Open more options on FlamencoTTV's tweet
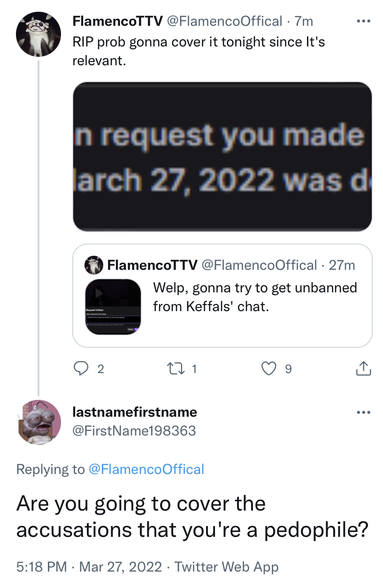 pos(363,22)
